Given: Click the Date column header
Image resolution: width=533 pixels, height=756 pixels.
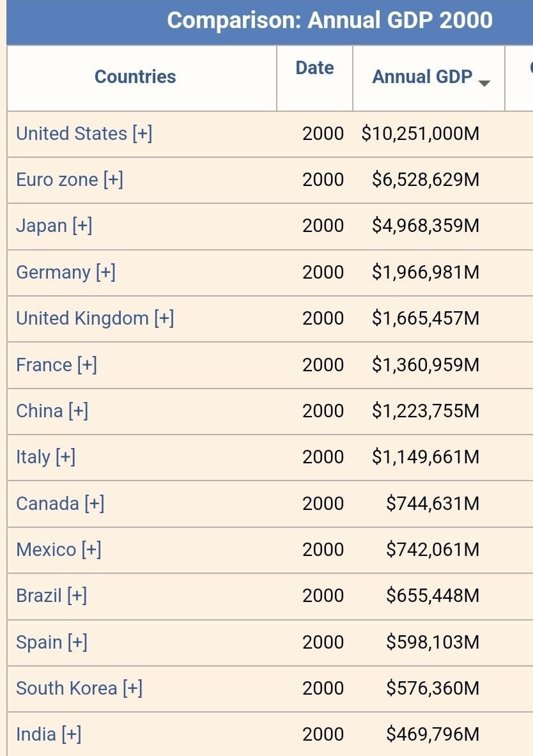Looking at the screenshot, I should point(314,68).
